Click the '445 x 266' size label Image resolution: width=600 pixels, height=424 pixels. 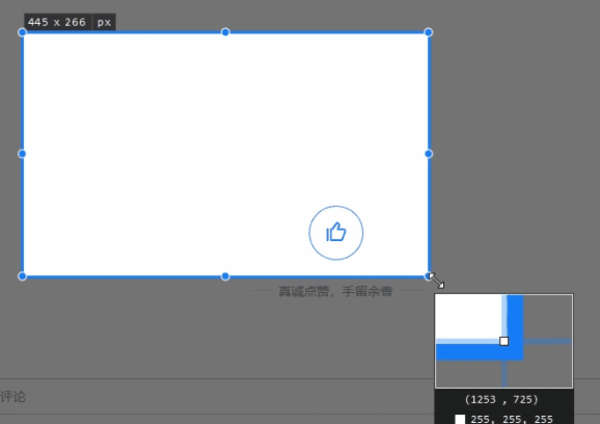pyautogui.click(x=57, y=22)
